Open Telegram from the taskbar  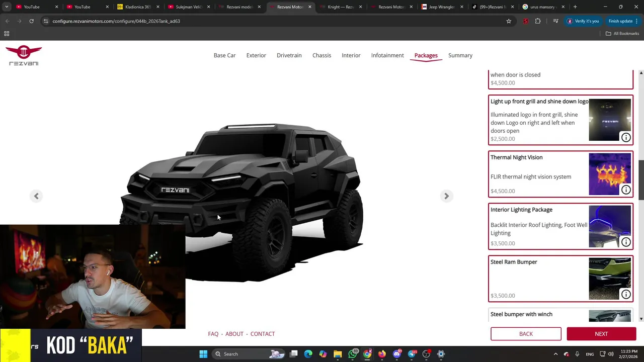pyautogui.click(x=412, y=354)
